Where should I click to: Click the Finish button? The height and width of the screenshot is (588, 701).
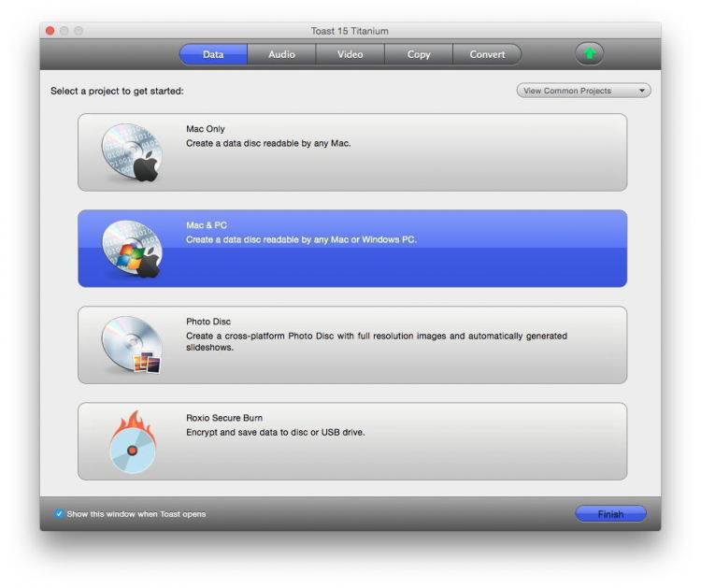click(x=610, y=514)
